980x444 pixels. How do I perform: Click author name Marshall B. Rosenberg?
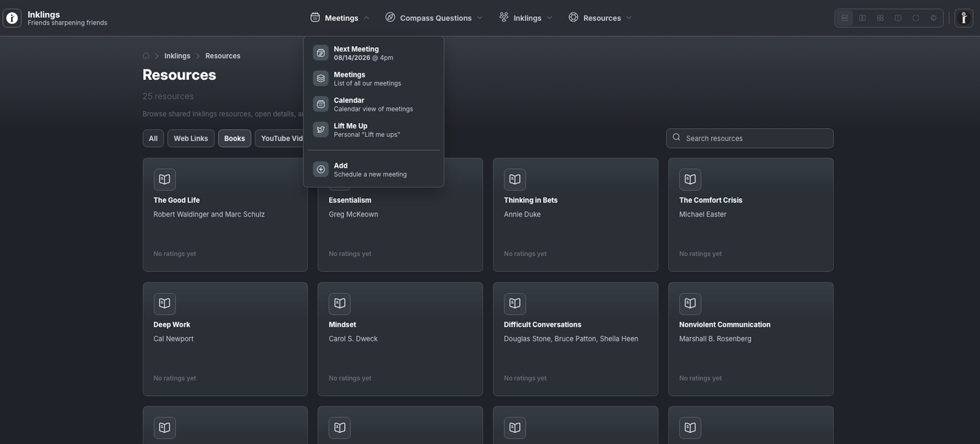pyautogui.click(x=715, y=339)
